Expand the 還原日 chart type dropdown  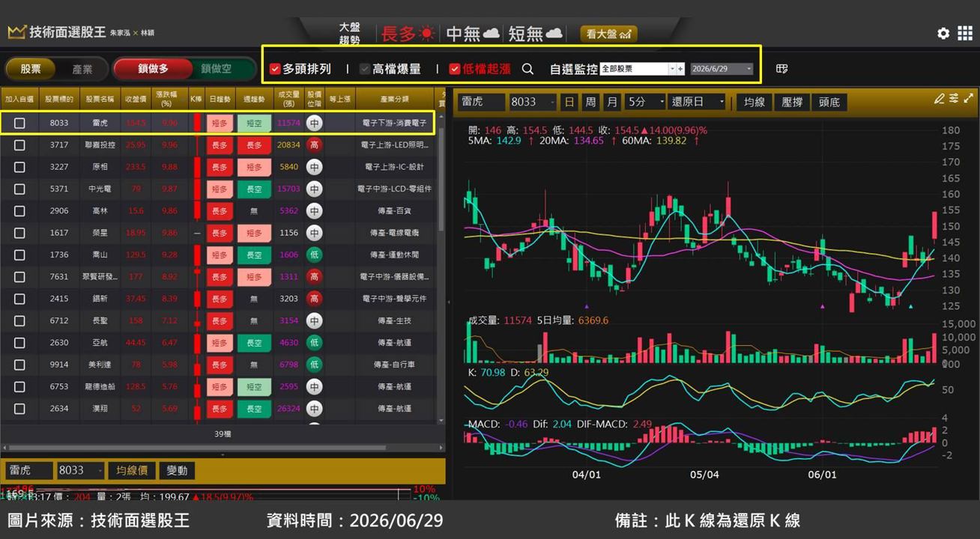pos(698,102)
